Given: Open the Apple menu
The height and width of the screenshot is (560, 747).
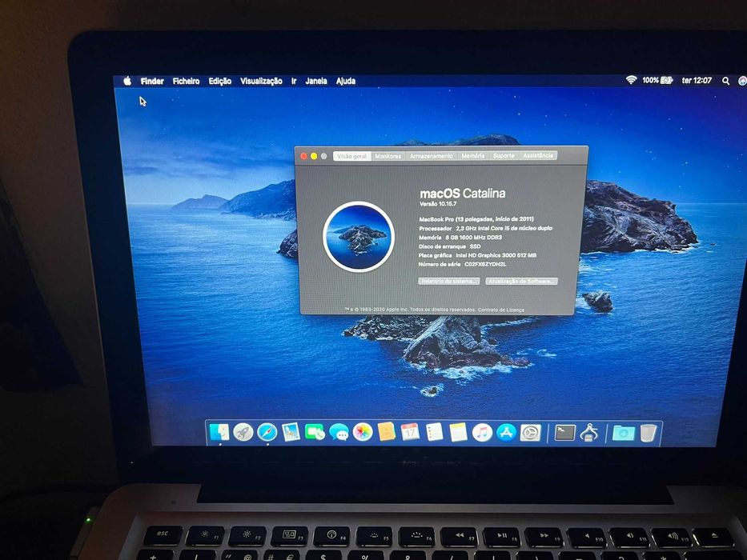Looking at the screenshot, I should click(127, 81).
